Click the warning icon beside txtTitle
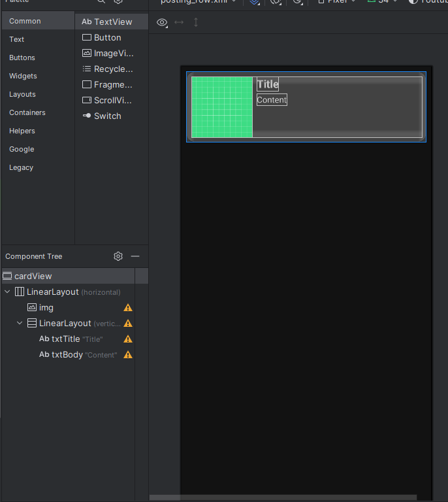The width and height of the screenshot is (448, 502). coord(128,339)
